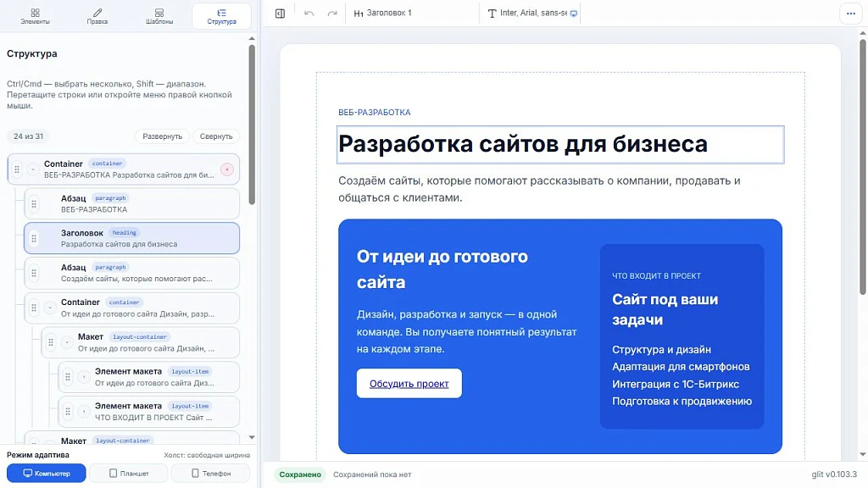Click the structure panel scrollbar thumb
Screen dimensions: 868x488
click(x=252, y=125)
